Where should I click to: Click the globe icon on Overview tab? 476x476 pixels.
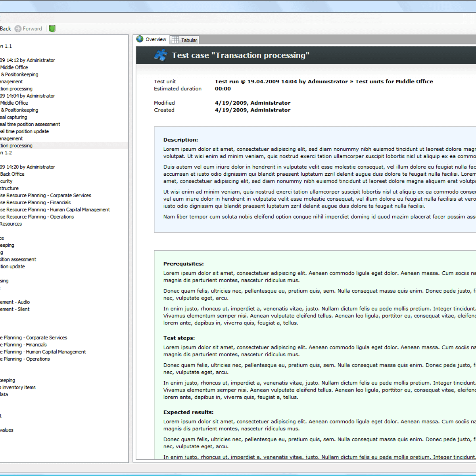click(140, 39)
